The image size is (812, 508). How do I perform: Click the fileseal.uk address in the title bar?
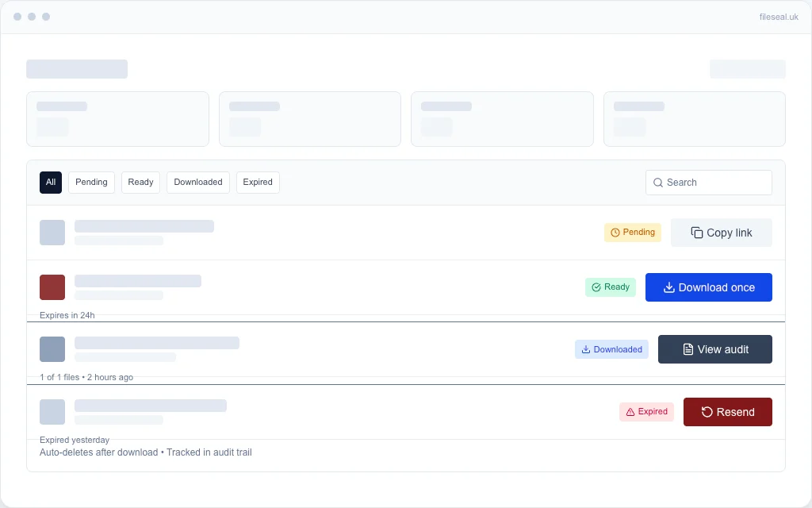778,17
